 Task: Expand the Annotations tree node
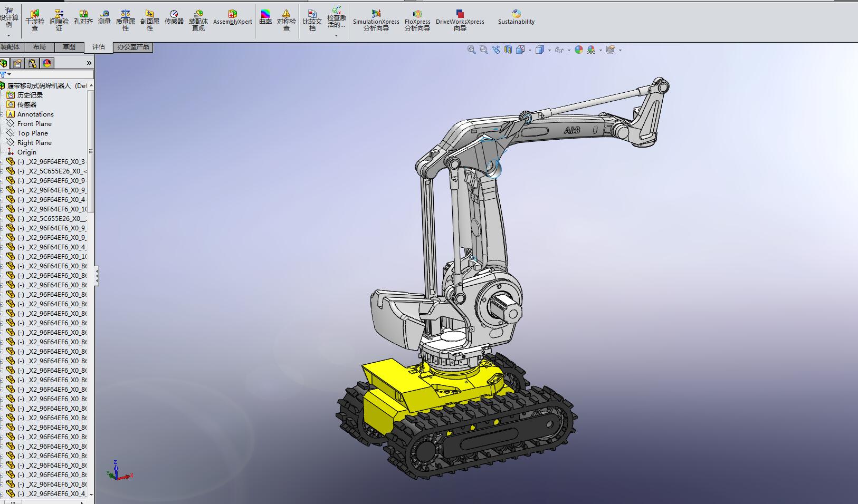click(2, 114)
